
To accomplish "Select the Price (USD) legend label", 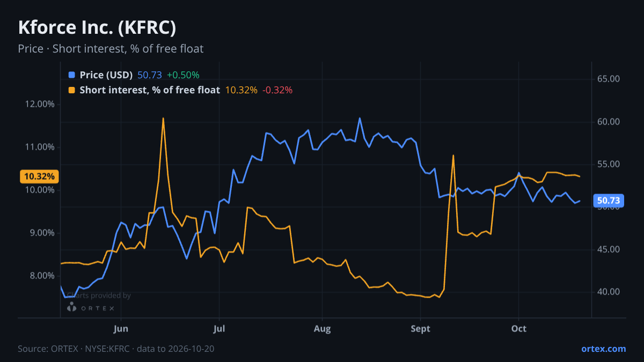I will tap(106, 75).
